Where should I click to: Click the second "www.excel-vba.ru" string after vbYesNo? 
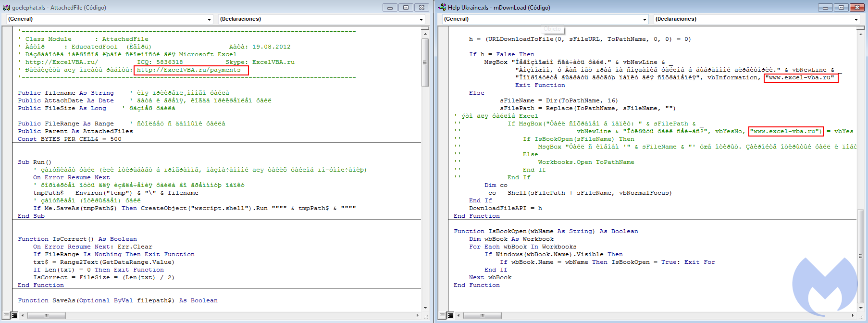785,131
